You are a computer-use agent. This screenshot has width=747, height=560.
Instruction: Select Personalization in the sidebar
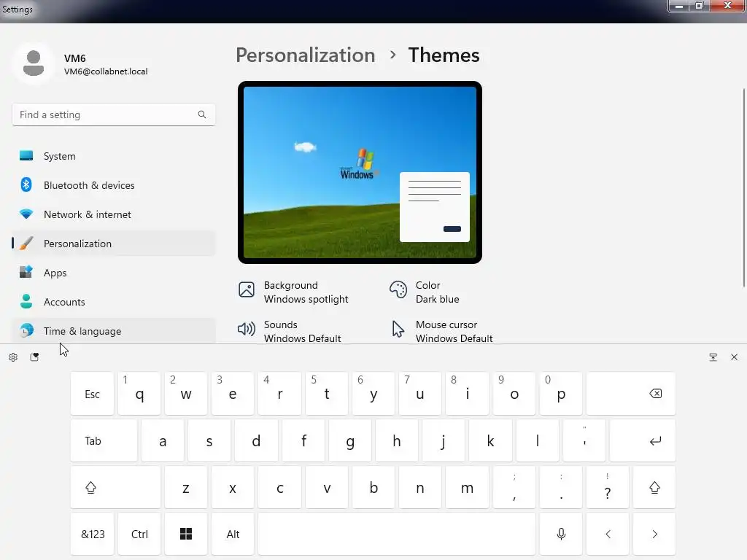coord(113,244)
